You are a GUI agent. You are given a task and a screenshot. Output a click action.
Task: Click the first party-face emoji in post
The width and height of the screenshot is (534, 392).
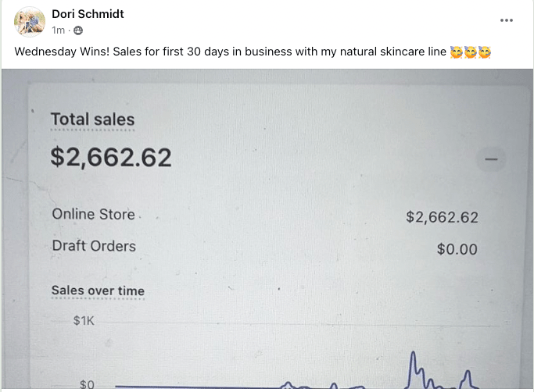point(457,52)
